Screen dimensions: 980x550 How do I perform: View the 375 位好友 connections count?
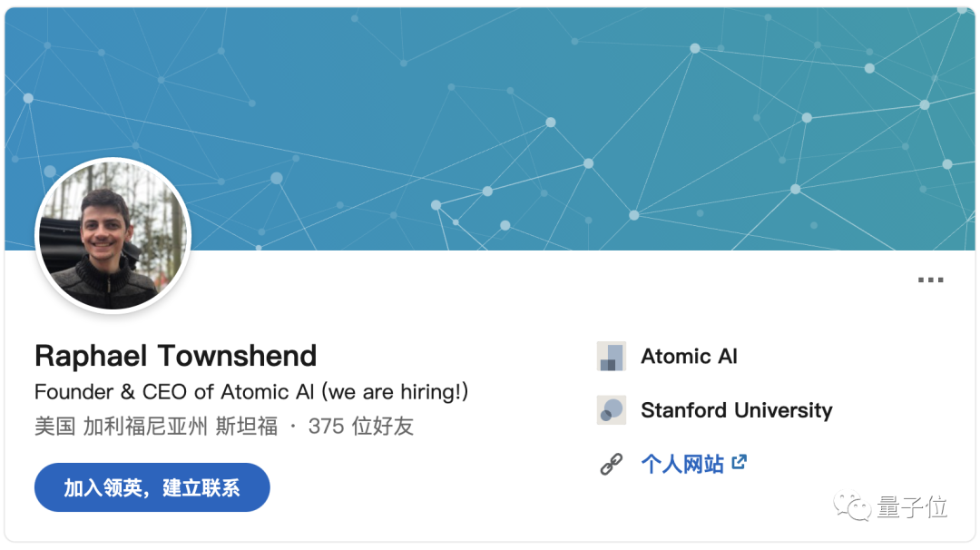point(361,426)
